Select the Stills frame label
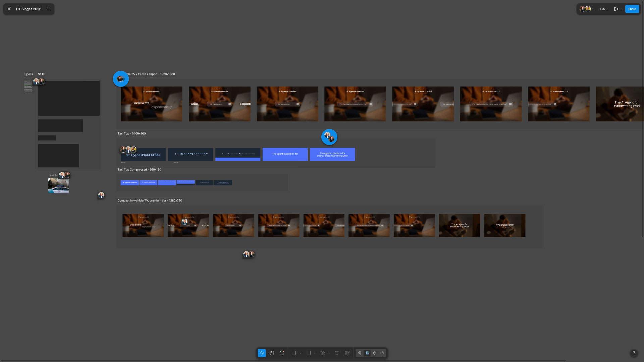Image resolution: width=644 pixels, height=362 pixels. point(41,74)
